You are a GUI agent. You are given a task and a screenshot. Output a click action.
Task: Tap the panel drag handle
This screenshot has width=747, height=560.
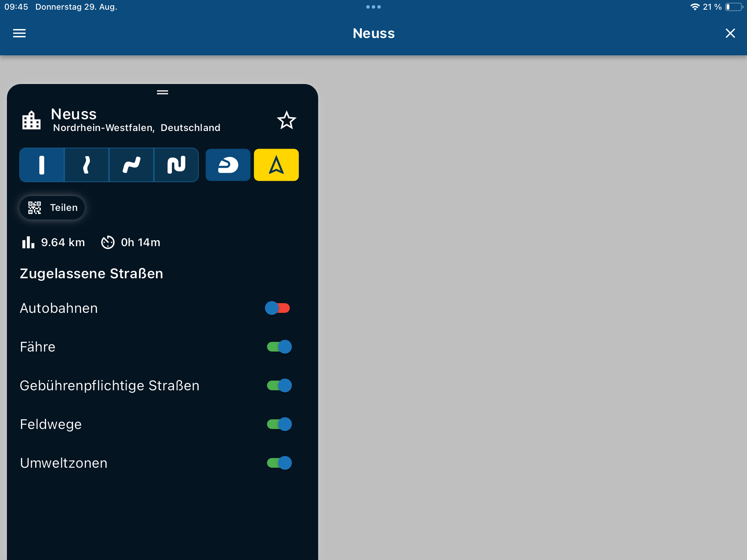163,92
